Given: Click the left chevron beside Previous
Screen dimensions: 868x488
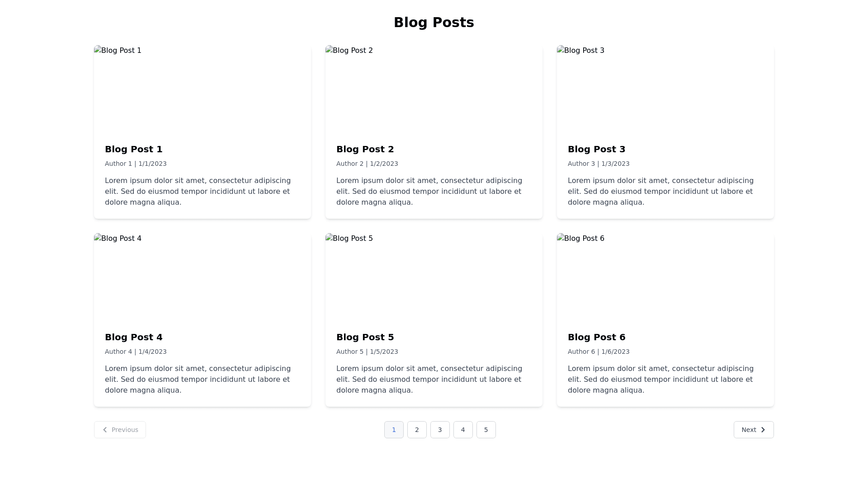Looking at the screenshot, I should tap(105, 430).
